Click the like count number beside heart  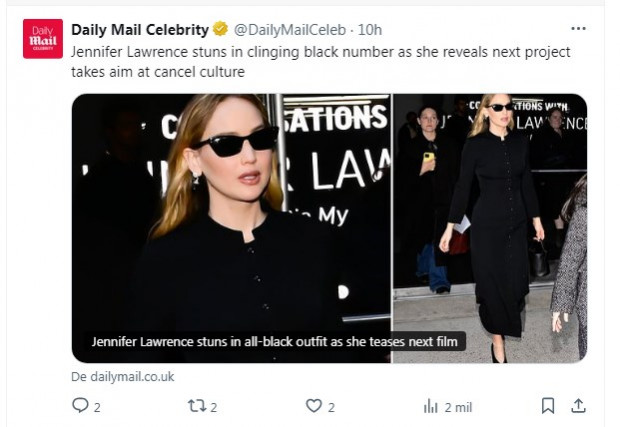[331, 407]
